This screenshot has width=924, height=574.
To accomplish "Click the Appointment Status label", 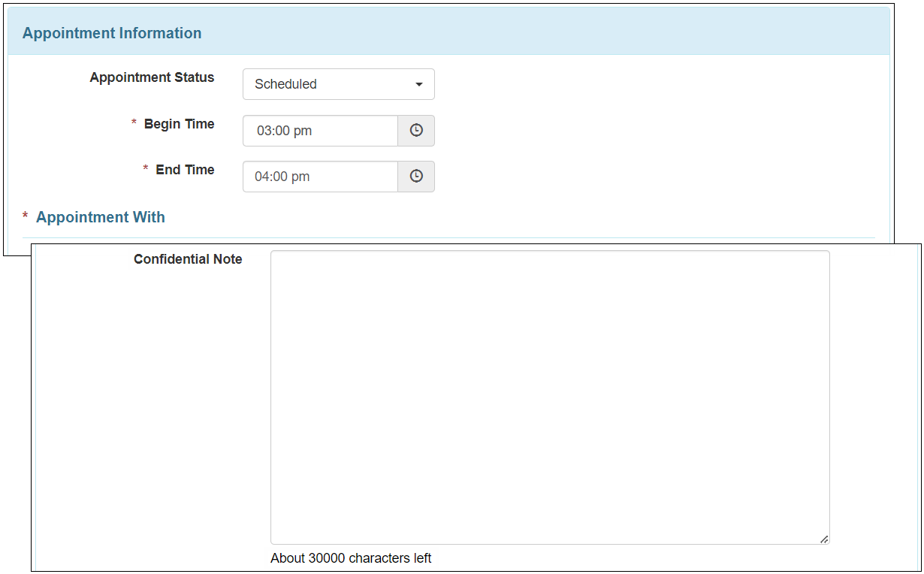I will click(x=152, y=77).
